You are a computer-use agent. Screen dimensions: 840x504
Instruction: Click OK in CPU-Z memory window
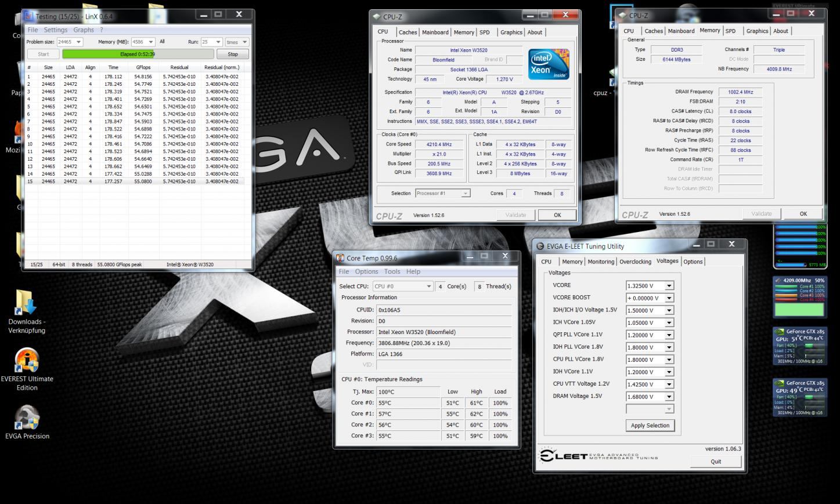(803, 213)
